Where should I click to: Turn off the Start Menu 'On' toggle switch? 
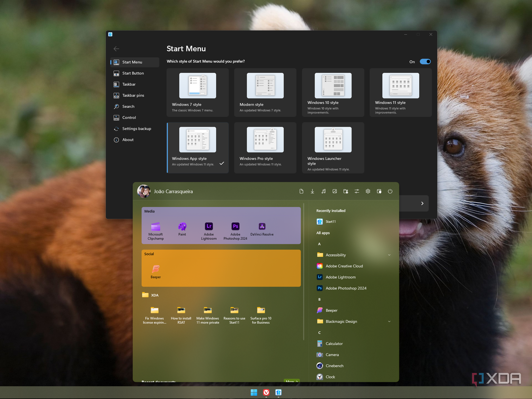coord(425,62)
